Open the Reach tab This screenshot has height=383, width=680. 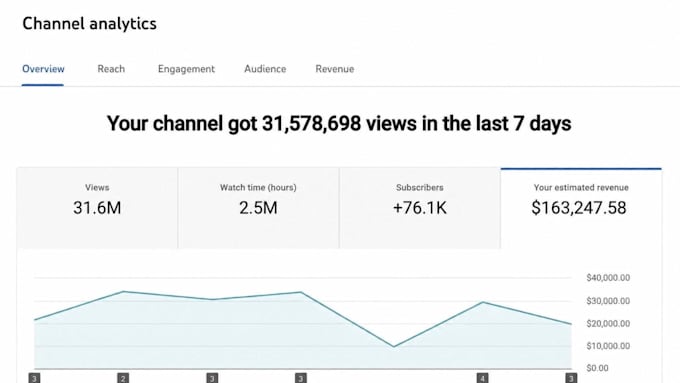point(111,69)
